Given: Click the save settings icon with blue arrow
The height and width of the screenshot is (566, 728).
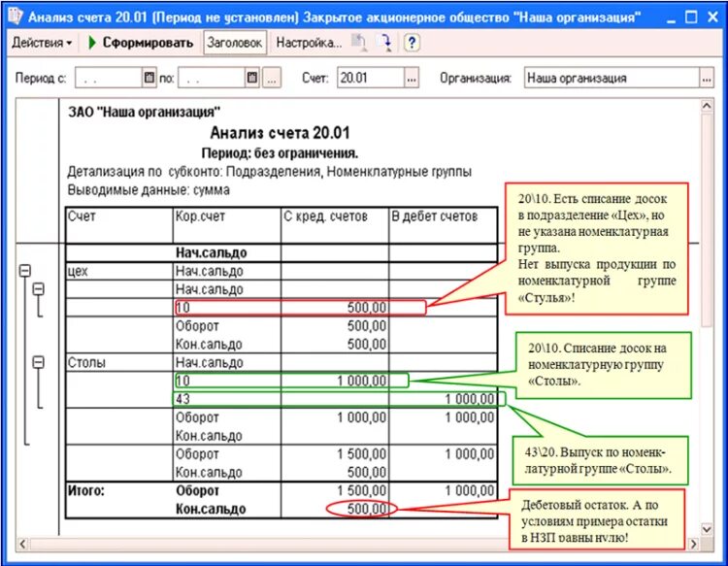Looking at the screenshot, I should point(385,43).
